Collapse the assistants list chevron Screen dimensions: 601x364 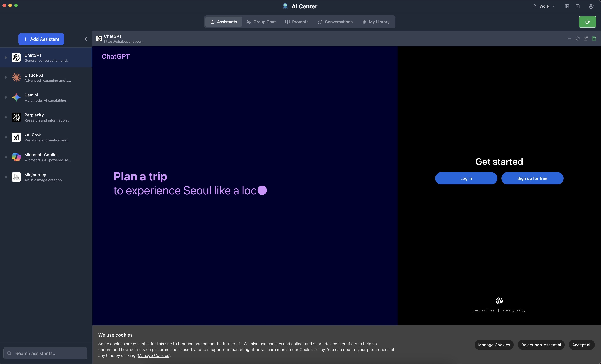click(86, 39)
